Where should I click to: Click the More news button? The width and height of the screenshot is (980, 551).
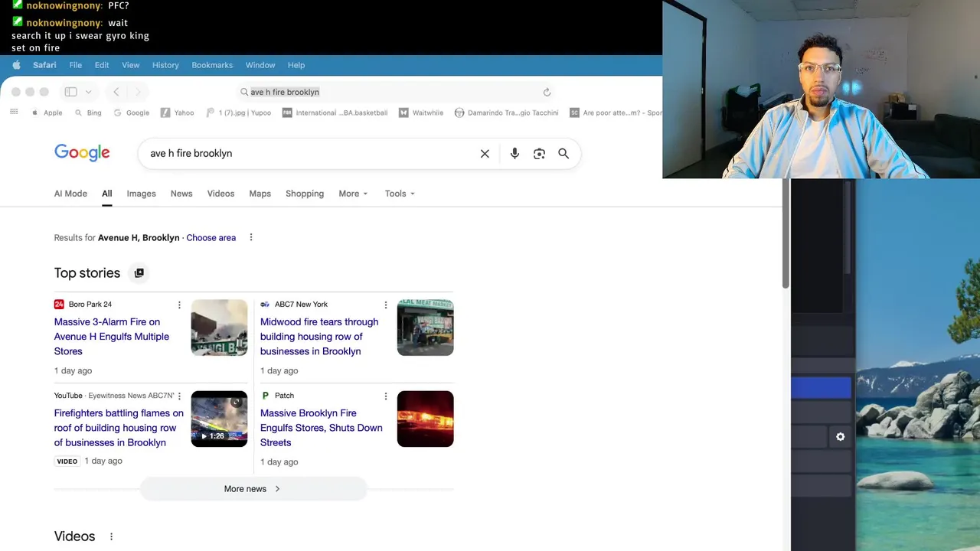pyautogui.click(x=253, y=489)
